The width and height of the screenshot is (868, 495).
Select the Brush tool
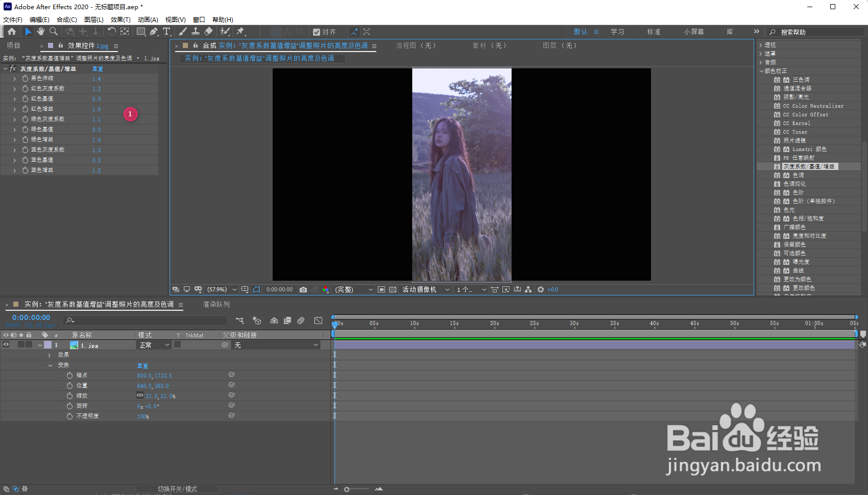183,32
